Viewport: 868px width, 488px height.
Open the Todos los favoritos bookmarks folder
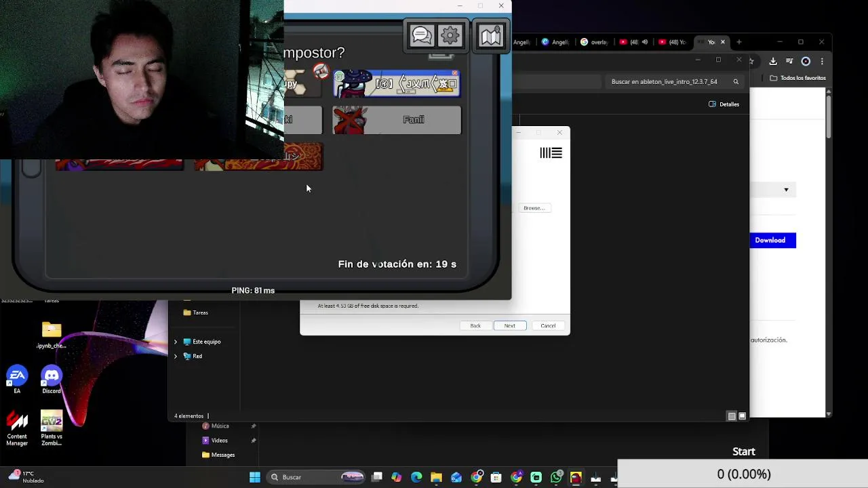click(x=797, y=78)
